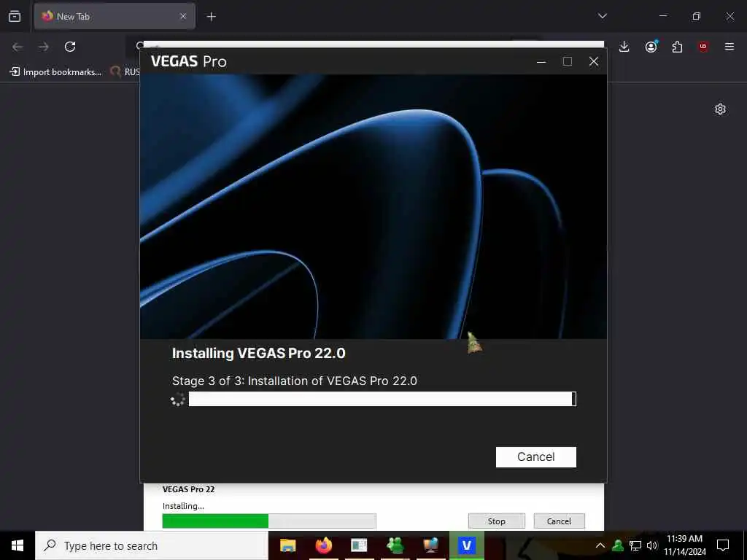
Task: Click Stop in the background installer window
Action: tap(496, 521)
